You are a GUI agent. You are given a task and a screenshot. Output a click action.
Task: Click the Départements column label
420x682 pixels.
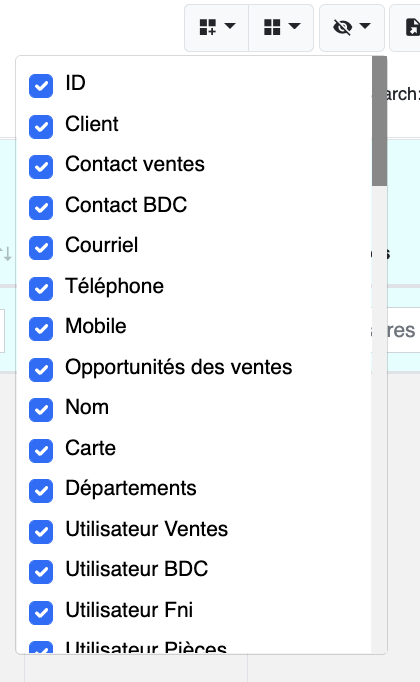tap(131, 488)
